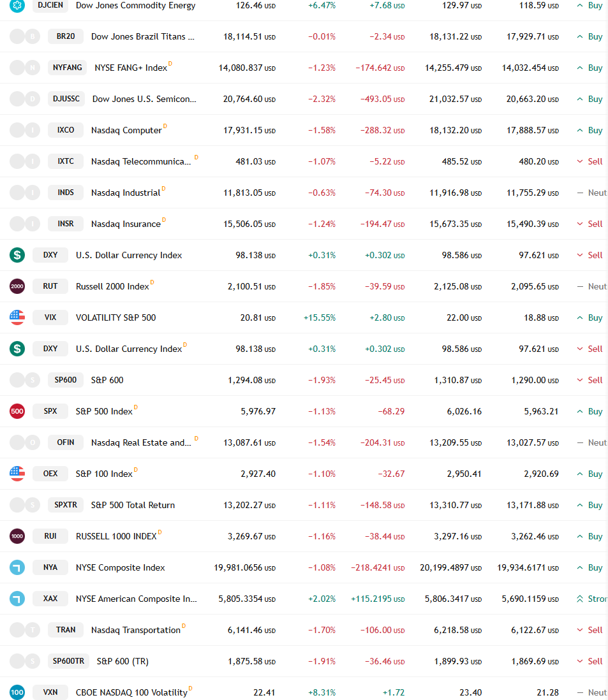The height and width of the screenshot is (700, 608).
Task: Open the S&P 500 Total Return link
Action: 133,506
